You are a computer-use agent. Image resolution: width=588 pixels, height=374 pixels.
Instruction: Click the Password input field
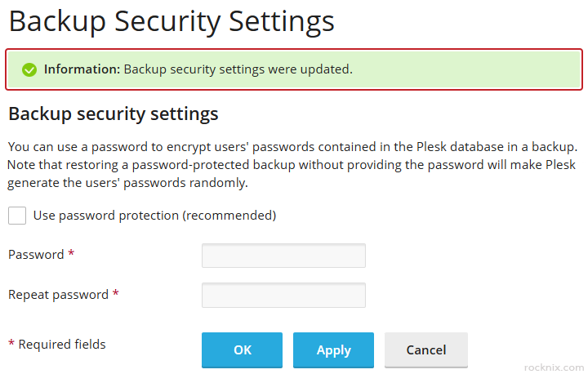(283, 256)
